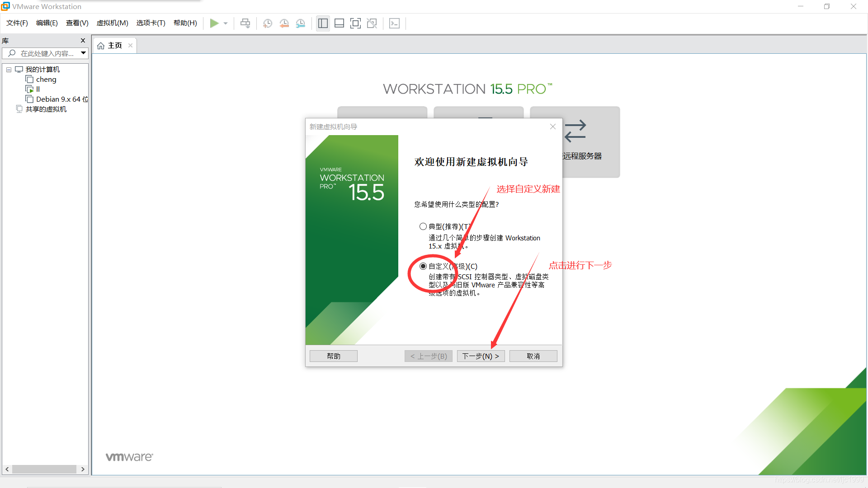Close the 库 library panel
868x488 pixels.
[83, 41]
